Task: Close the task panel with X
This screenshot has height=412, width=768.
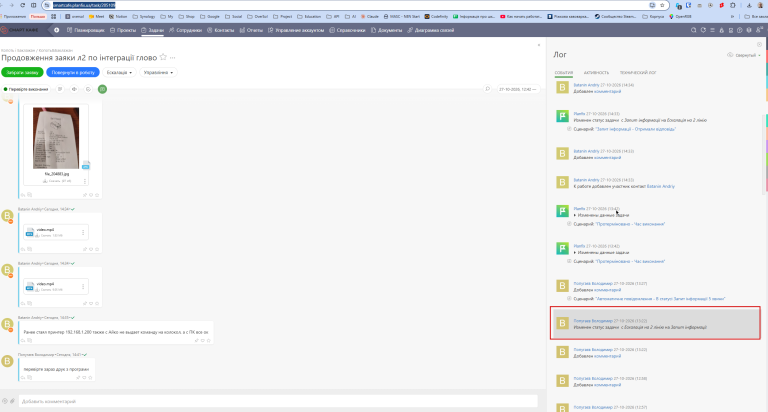Action: (x=539, y=45)
